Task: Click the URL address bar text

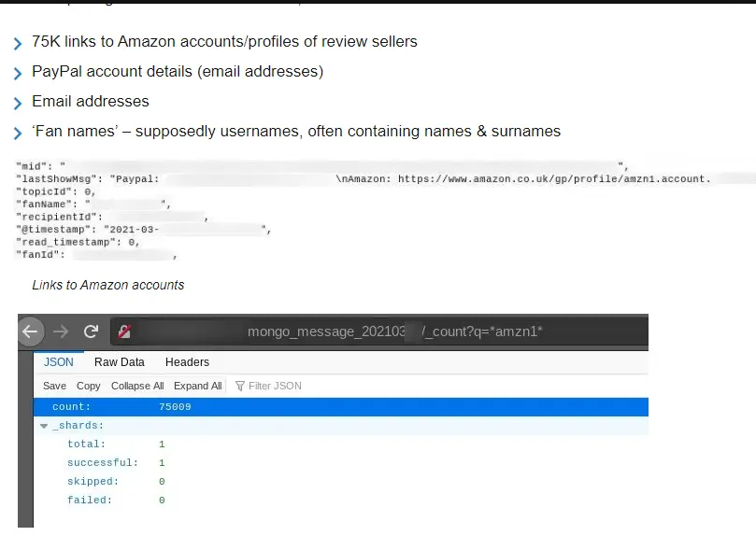Action: [394, 331]
